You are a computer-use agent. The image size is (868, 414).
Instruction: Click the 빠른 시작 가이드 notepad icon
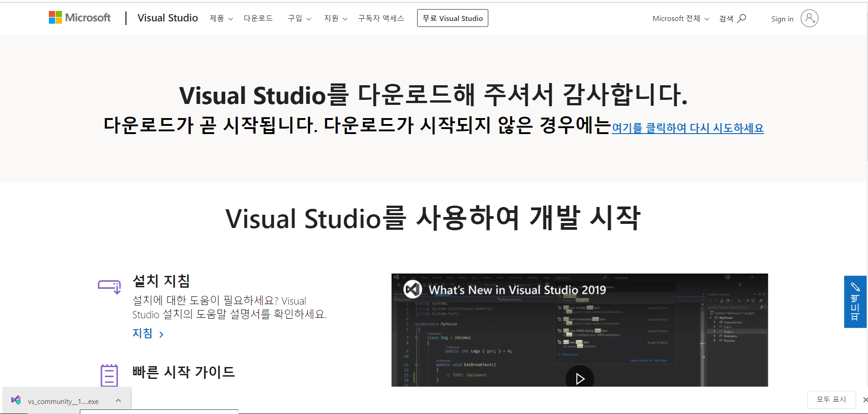point(109,375)
